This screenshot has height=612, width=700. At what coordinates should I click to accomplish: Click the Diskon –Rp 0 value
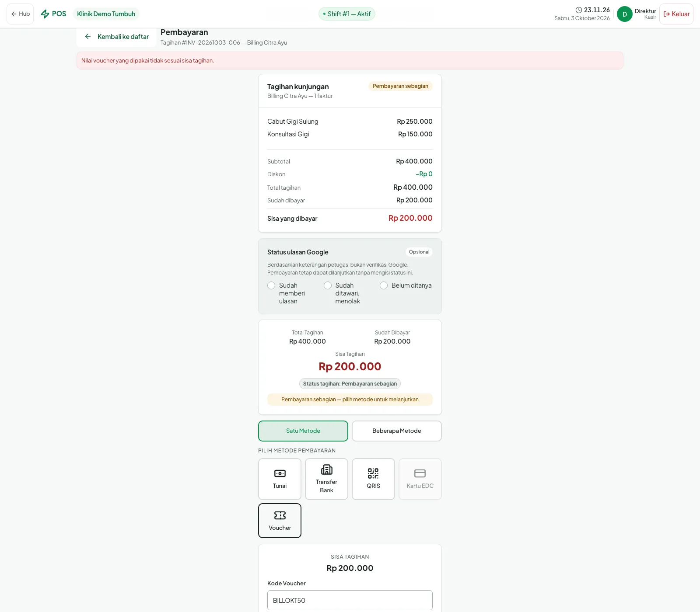pos(424,174)
